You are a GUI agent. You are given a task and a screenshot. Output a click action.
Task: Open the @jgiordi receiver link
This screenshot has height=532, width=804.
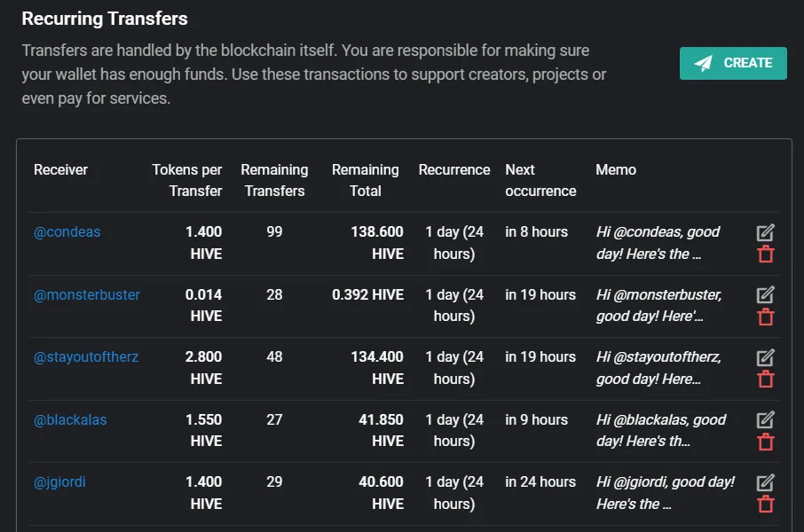coord(59,482)
